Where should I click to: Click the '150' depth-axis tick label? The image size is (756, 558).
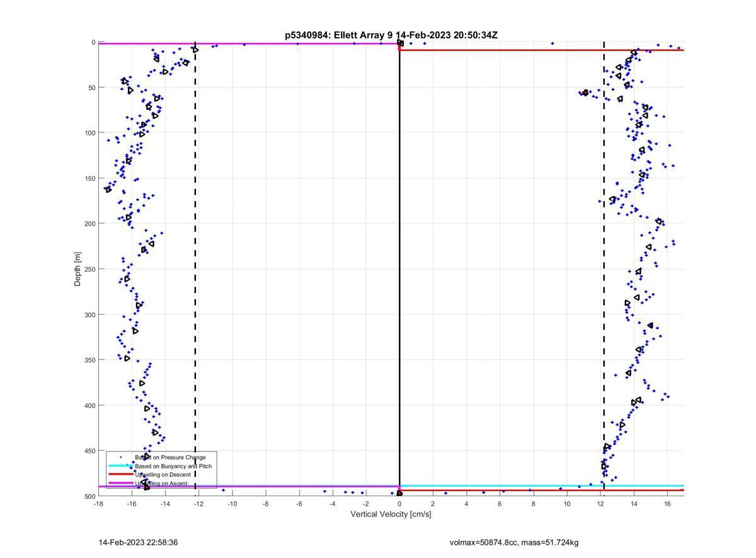click(89, 178)
